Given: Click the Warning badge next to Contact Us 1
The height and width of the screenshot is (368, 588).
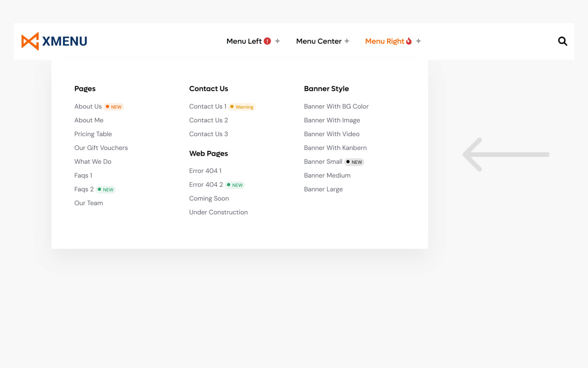Looking at the screenshot, I should point(242,107).
